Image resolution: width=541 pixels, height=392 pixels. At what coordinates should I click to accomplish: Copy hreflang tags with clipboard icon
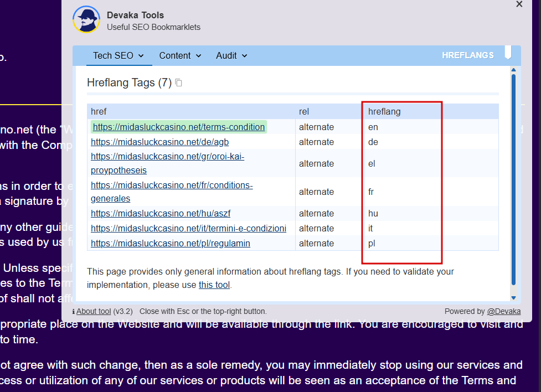pyautogui.click(x=178, y=82)
